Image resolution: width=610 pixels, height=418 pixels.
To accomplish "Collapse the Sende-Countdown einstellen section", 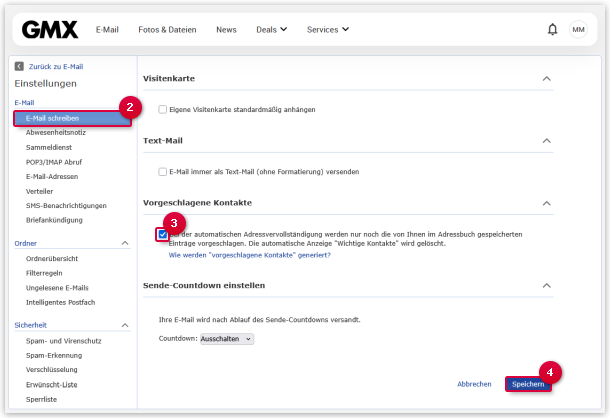I will tap(546, 286).
